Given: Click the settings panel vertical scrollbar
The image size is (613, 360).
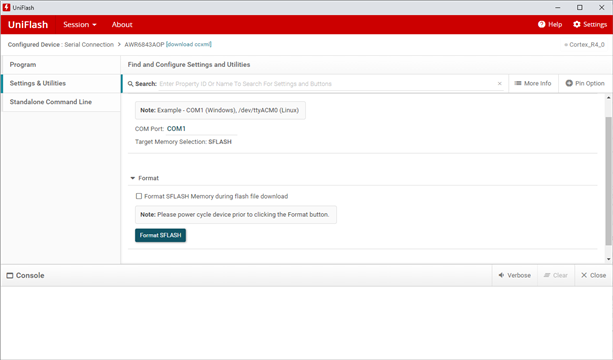Looking at the screenshot, I should (608, 181).
